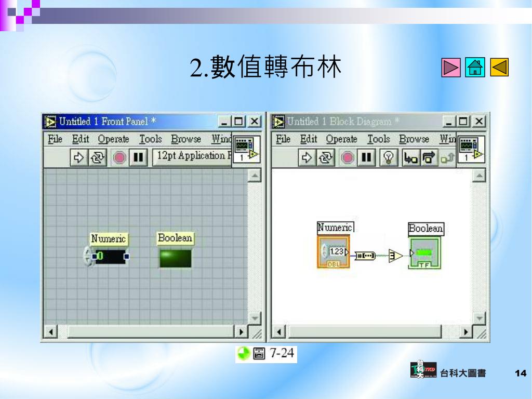532x399 pixels.
Task: Click Pause button in Front Panel toolbar
Action: (138, 158)
